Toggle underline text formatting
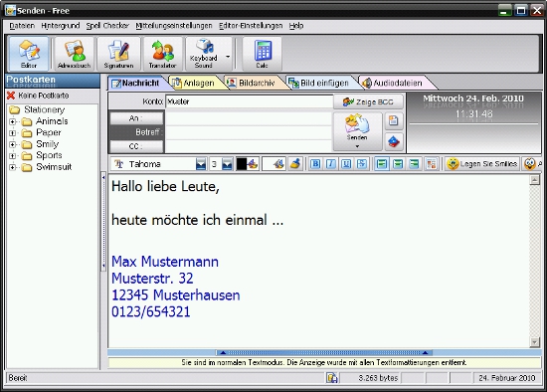 click(346, 164)
